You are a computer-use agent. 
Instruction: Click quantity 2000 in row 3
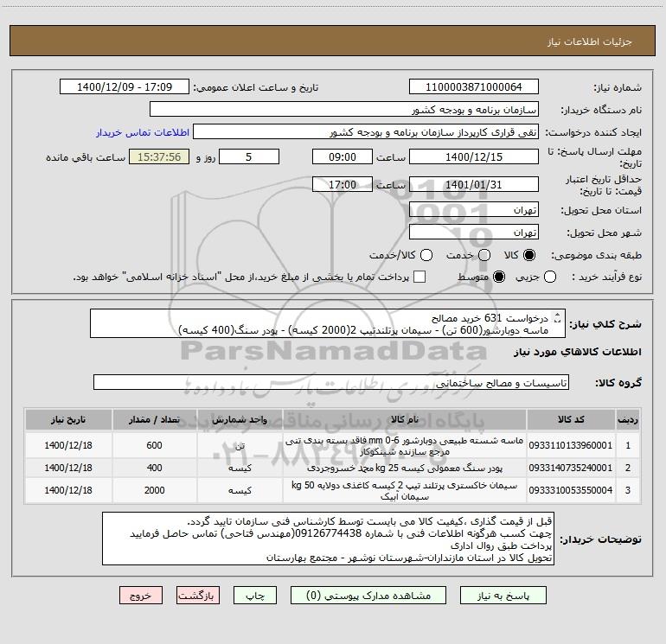[x=154, y=490]
